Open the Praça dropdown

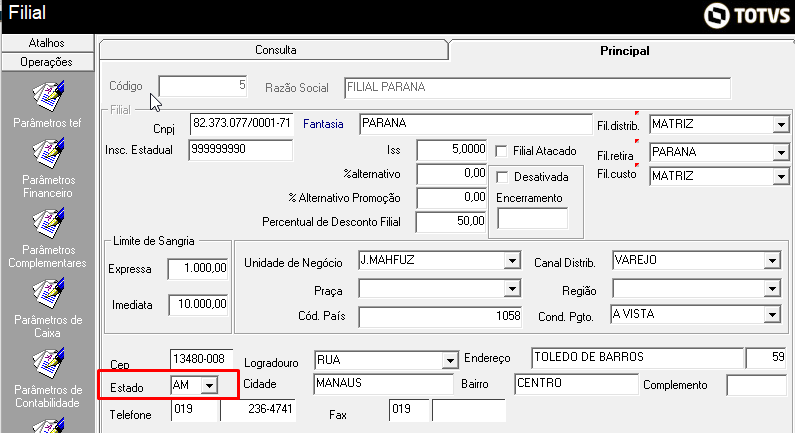click(x=512, y=289)
